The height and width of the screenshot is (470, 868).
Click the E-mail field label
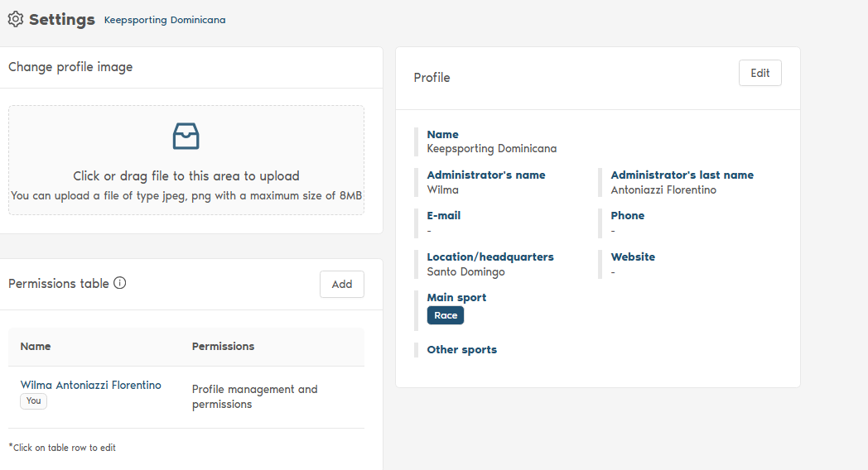[444, 216]
